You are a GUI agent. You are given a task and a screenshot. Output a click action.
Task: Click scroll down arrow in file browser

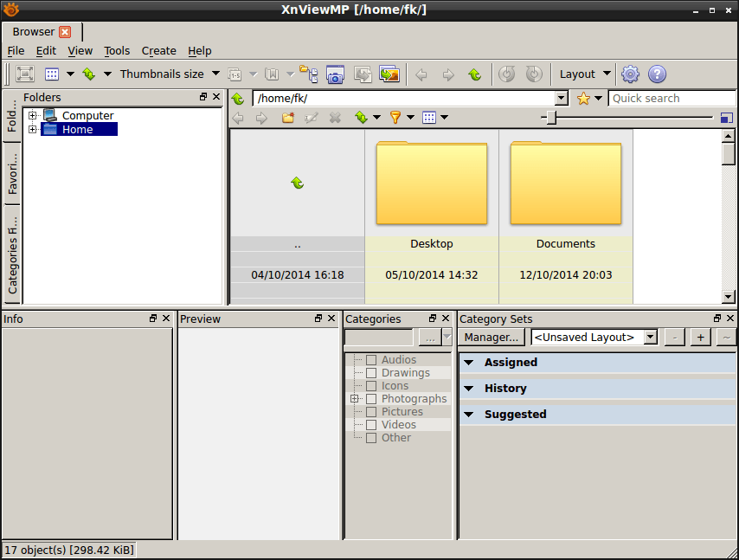coord(728,297)
